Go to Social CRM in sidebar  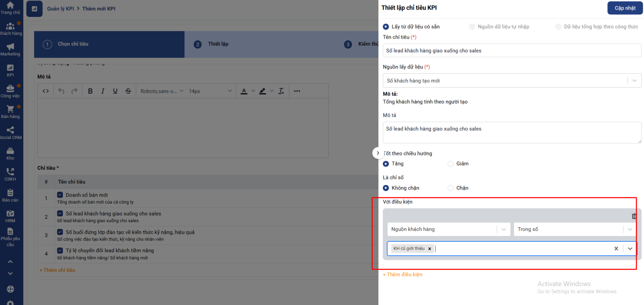[10, 133]
